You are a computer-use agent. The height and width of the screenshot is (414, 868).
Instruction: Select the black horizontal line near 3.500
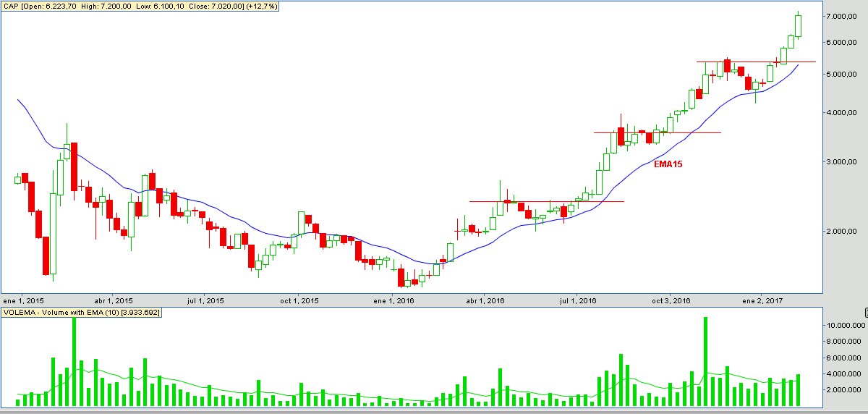coord(657,132)
